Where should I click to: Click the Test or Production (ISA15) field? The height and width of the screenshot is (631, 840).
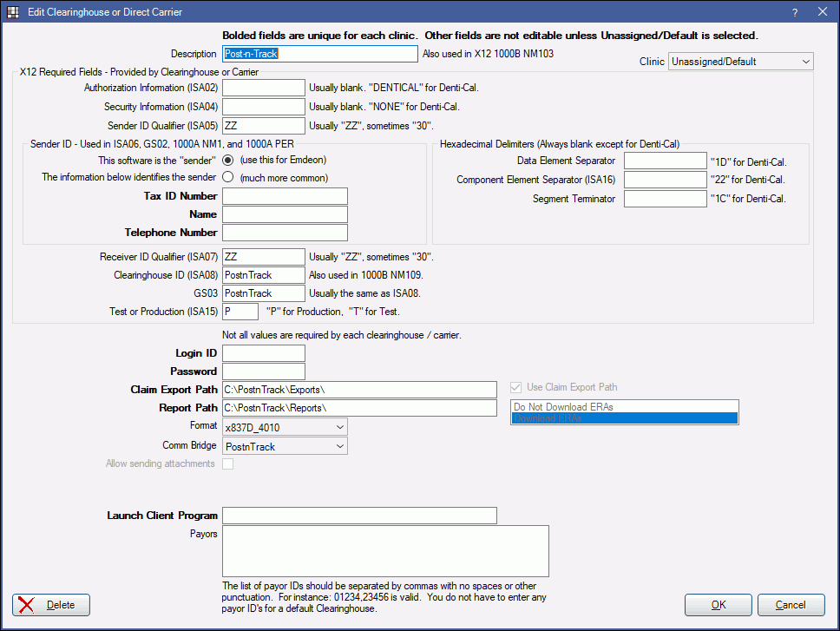(x=240, y=312)
